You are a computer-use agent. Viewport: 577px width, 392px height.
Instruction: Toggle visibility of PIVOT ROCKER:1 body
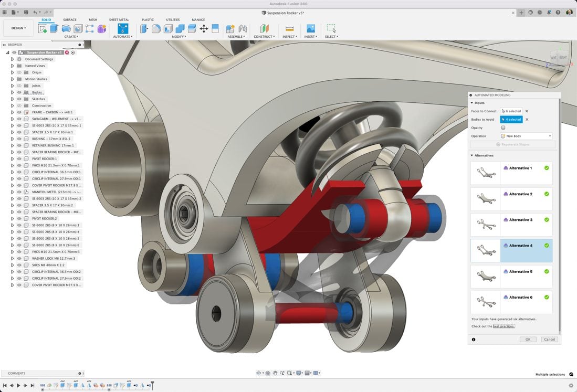[19, 158]
